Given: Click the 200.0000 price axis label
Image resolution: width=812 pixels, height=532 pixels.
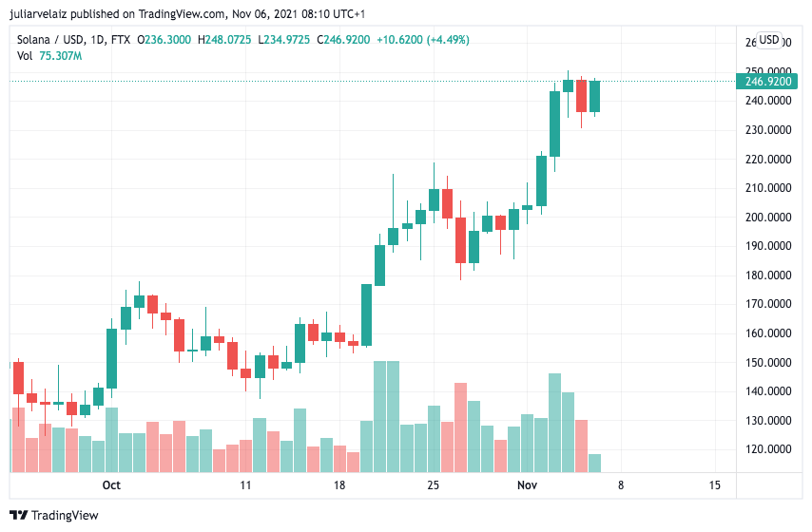Looking at the screenshot, I should click(768, 218).
